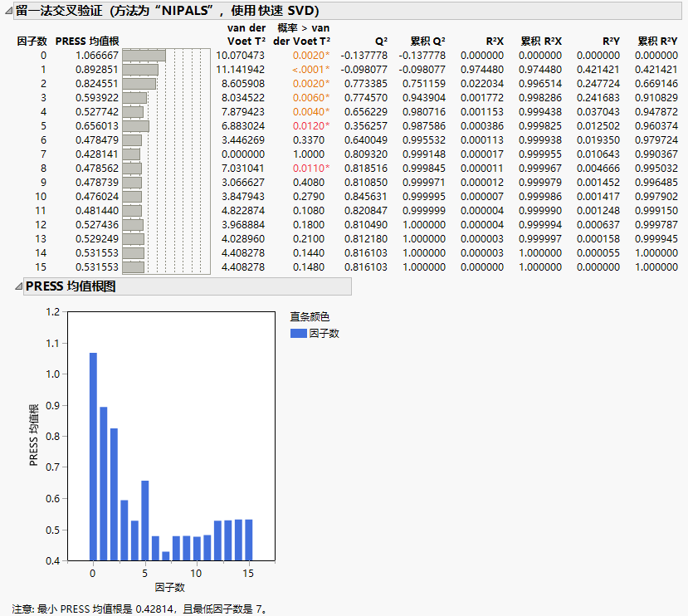Screen dimensions: 688x616
Task: Select the 累积 Q² column header
Action: pos(427,41)
